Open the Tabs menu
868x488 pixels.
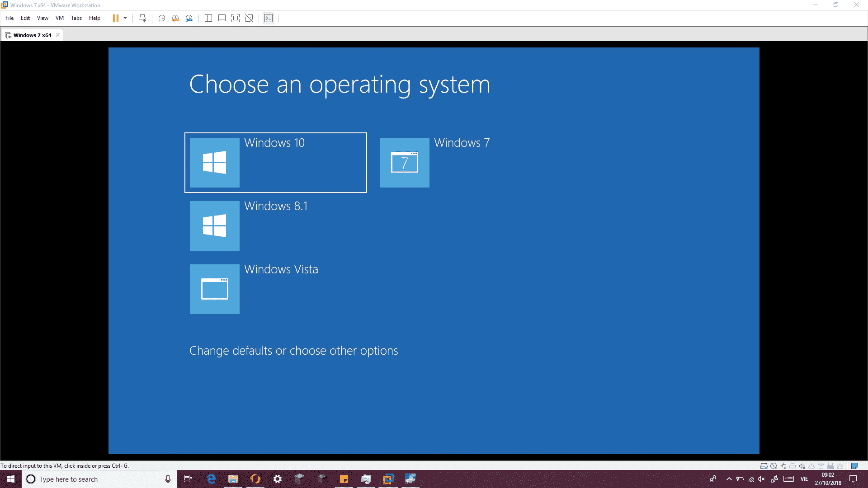click(x=76, y=18)
